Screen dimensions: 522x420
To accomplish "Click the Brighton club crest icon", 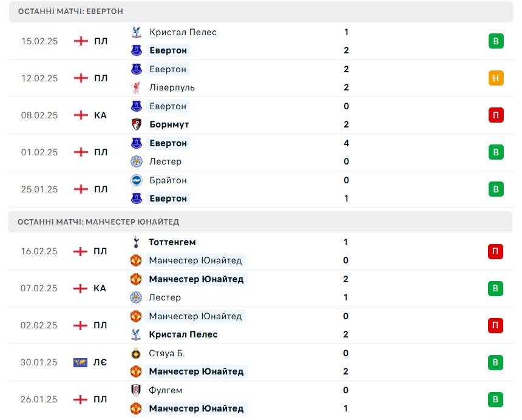I will click(x=136, y=180).
